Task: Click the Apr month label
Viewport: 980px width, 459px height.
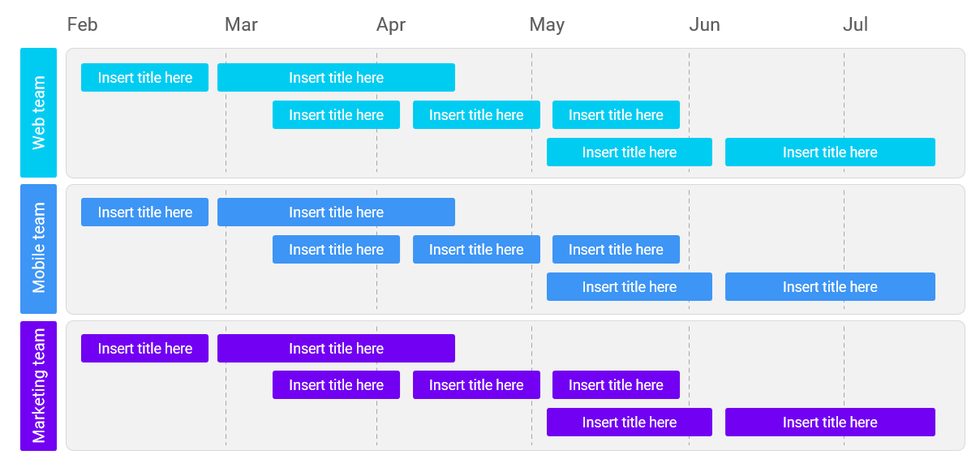Action: (x=390, y=24)
